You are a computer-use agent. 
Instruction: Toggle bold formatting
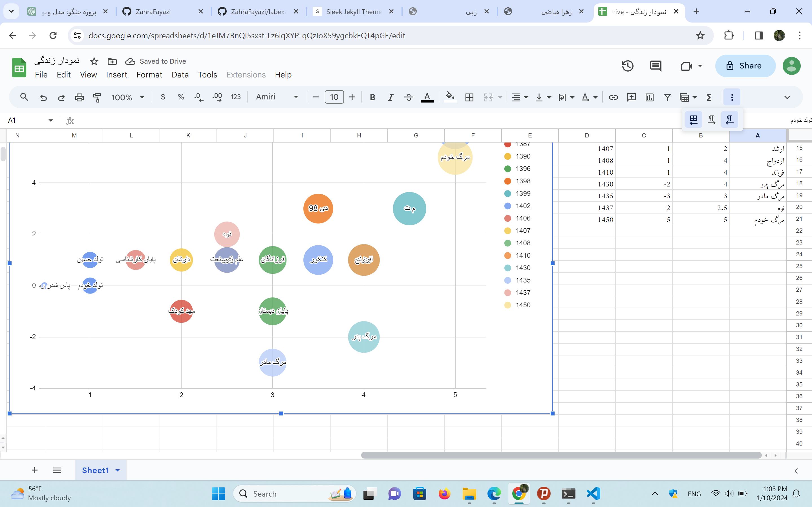(372, 97)
